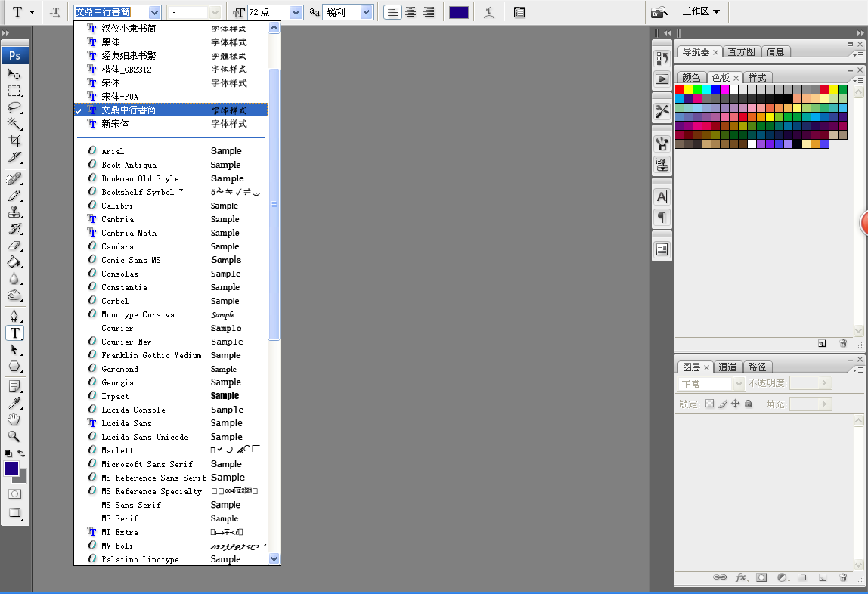Image resolution: width=868 pixels, height=594 pixels.
Task: Open the paragraph (¶) panel dock icon
Action: tap(662, 218)
